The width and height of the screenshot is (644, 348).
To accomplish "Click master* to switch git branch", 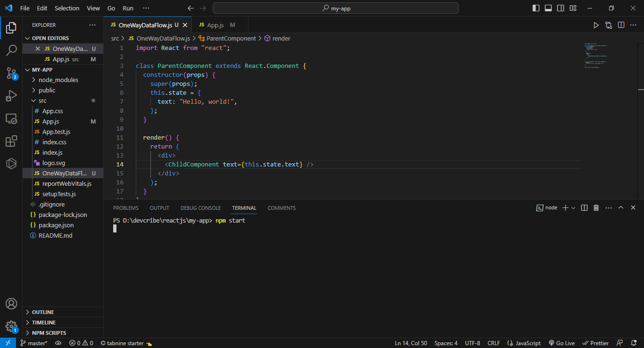I will pos(33,343).
